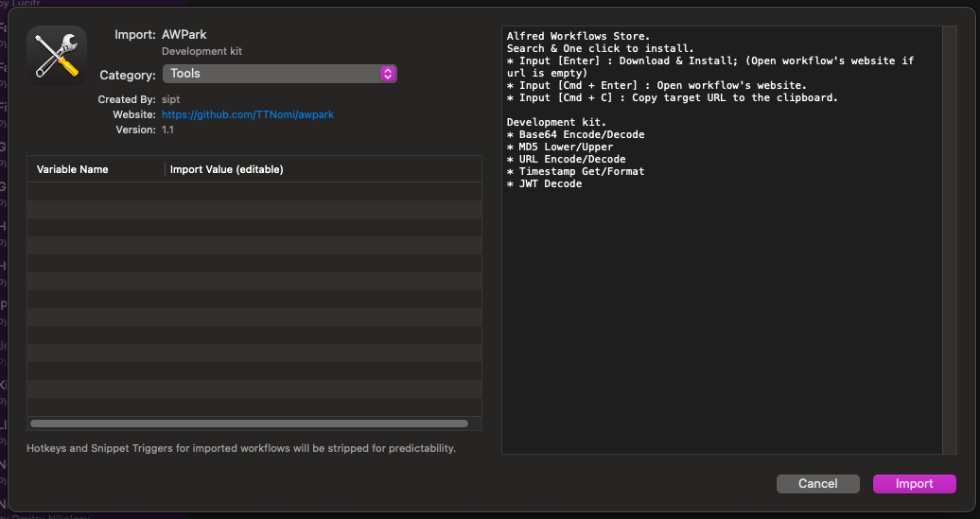Click the author name sipt

pyautogui.click(x=170, y=100)
